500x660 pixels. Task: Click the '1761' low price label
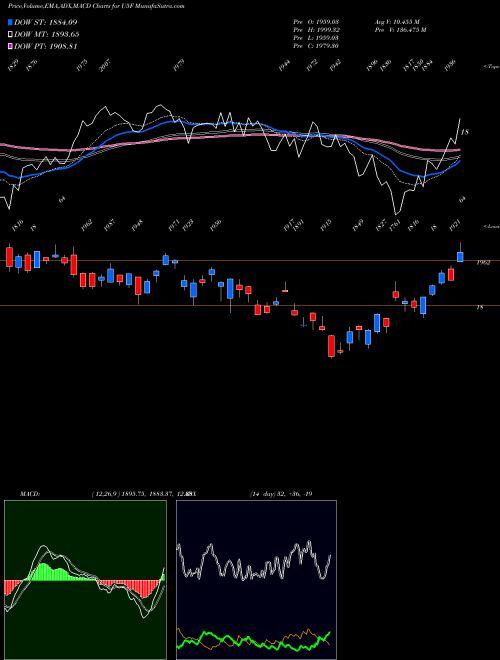point(396,226)
